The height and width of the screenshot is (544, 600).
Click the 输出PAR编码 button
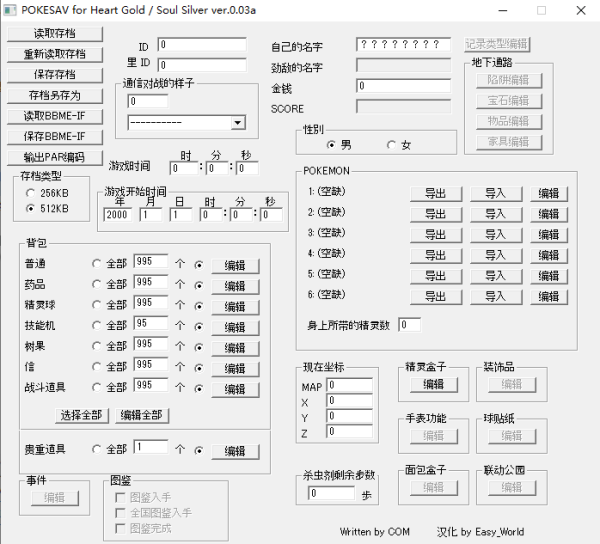click(55, 158)
